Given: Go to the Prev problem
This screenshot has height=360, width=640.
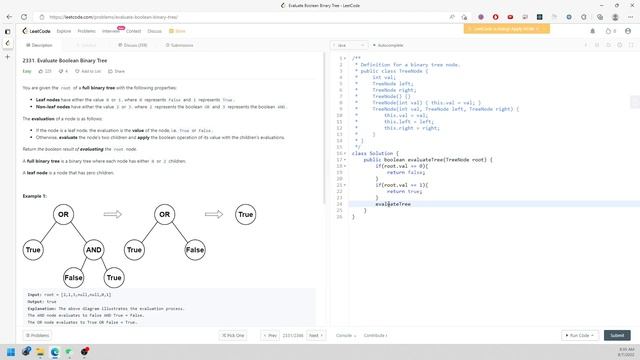Looking at the screenshot, I should coord(270,336).
